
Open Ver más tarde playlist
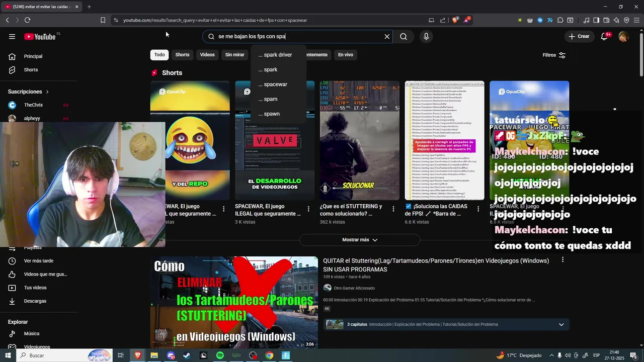(39, 261)
